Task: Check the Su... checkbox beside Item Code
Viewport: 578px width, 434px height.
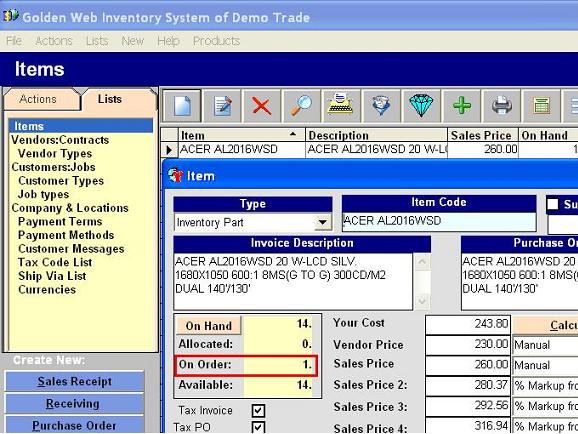Action: tap(553, 204)
